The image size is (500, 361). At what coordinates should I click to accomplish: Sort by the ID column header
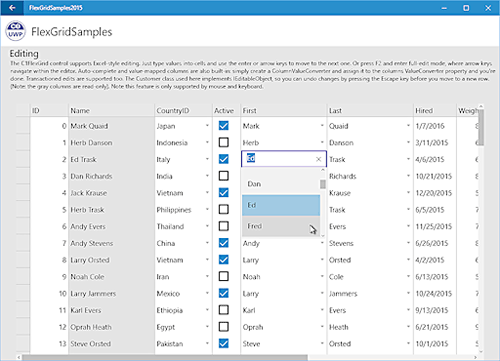(x=49, y=110)
